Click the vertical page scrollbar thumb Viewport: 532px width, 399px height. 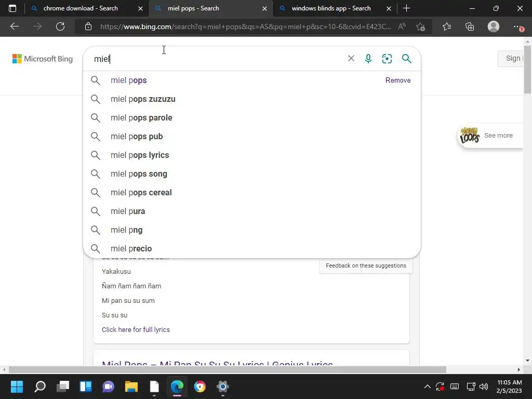pos(527,69)
